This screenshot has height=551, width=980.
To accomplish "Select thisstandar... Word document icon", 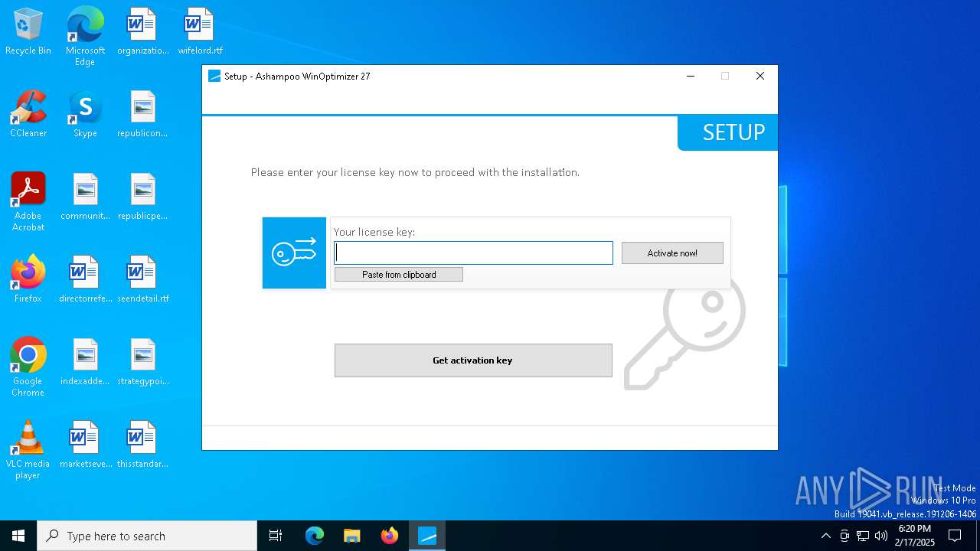I will click(x=142, y=445).
